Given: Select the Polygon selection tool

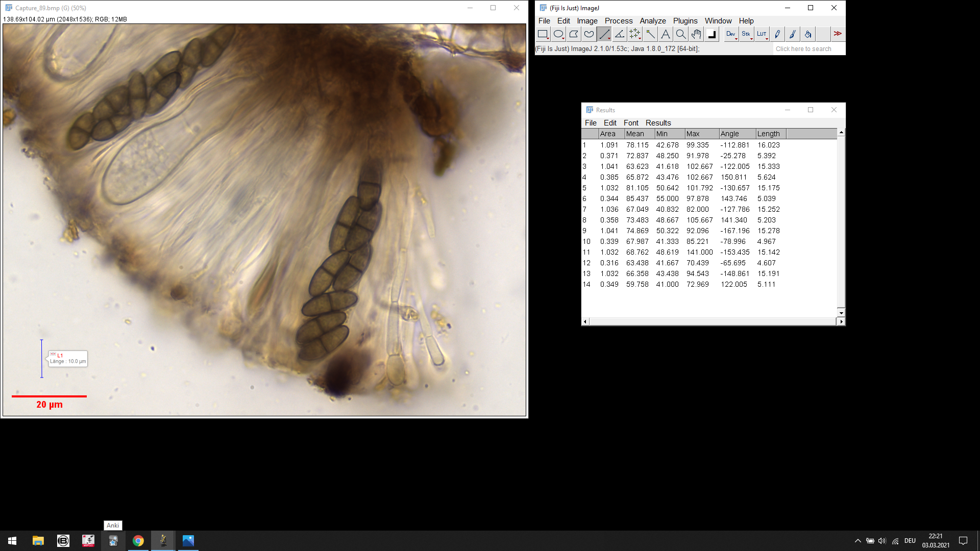Looking at the screenshot, I should [x=573, y=34].
